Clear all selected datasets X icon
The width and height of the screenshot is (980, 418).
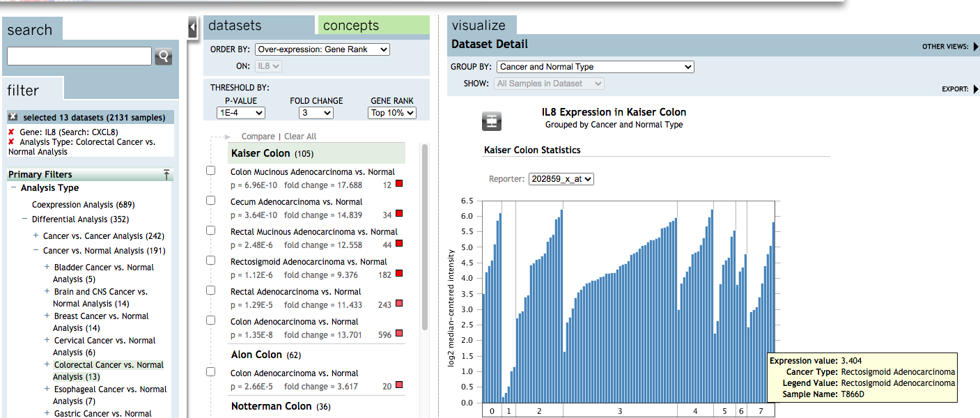pos(13,117)
